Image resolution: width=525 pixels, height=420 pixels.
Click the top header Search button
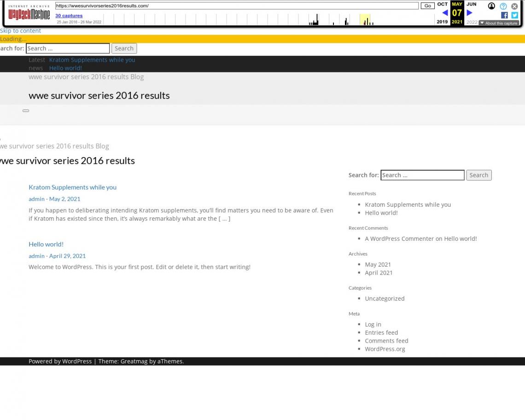[x=124, y=48]
